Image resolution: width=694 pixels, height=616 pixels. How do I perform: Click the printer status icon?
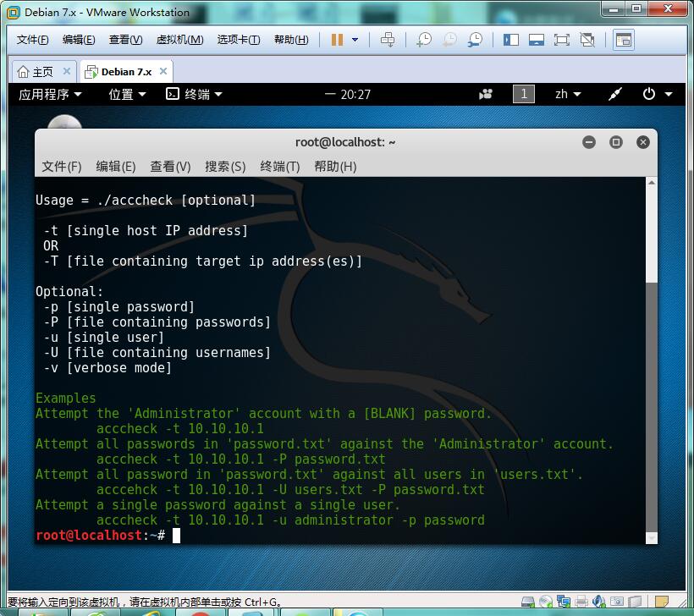(581, 602)
